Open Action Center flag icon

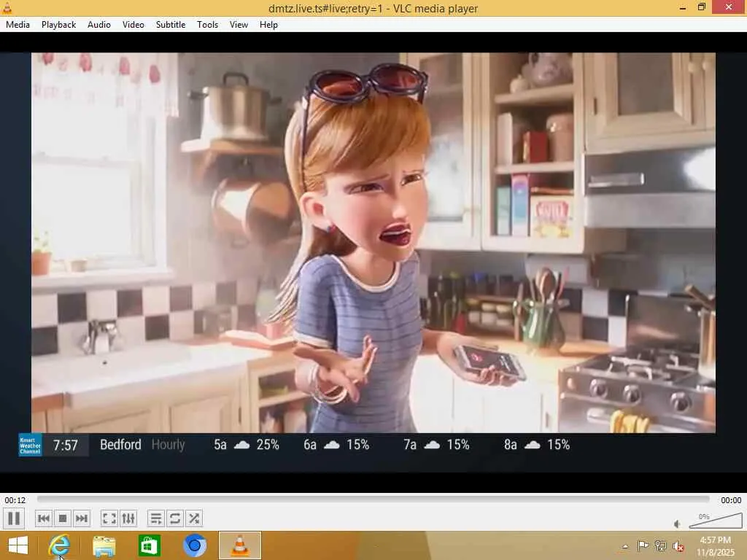[643, 545]
